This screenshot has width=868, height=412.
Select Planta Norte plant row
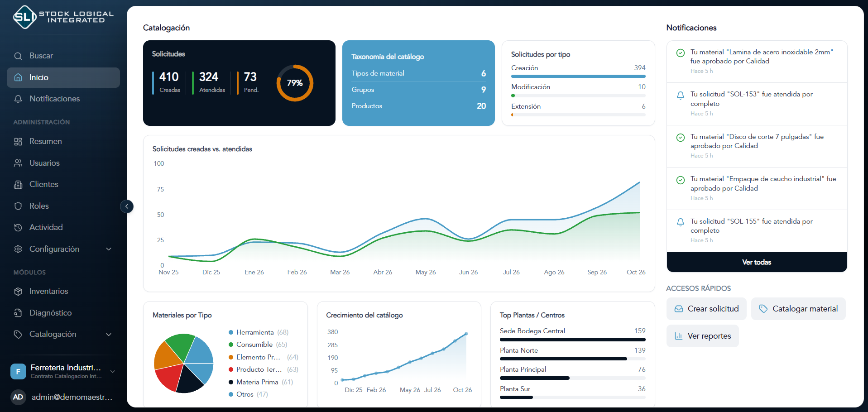572,354
